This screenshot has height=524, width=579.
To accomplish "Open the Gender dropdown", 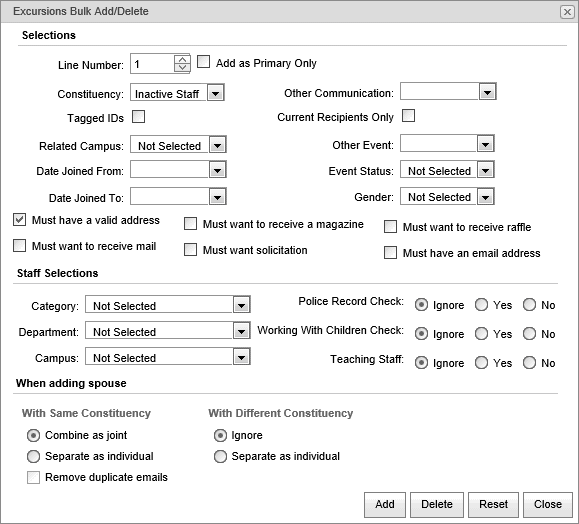I will point(486,197).
